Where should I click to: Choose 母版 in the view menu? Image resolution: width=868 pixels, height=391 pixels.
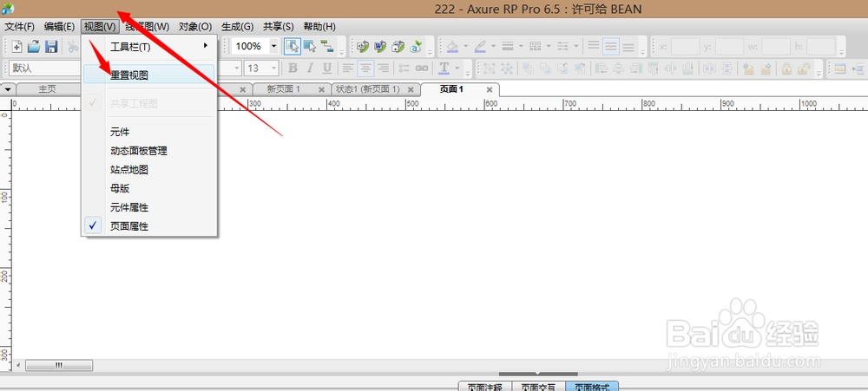(149, 189)
